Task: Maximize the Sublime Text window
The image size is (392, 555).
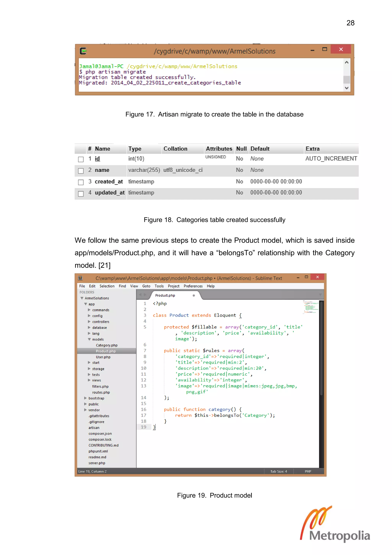Action: coord(306,277)
